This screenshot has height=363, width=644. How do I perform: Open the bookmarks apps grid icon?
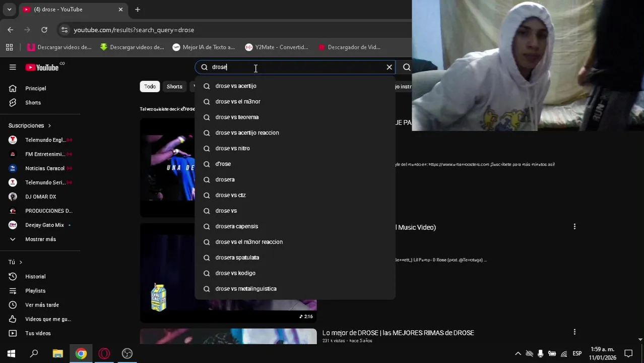tap(9, 47)
